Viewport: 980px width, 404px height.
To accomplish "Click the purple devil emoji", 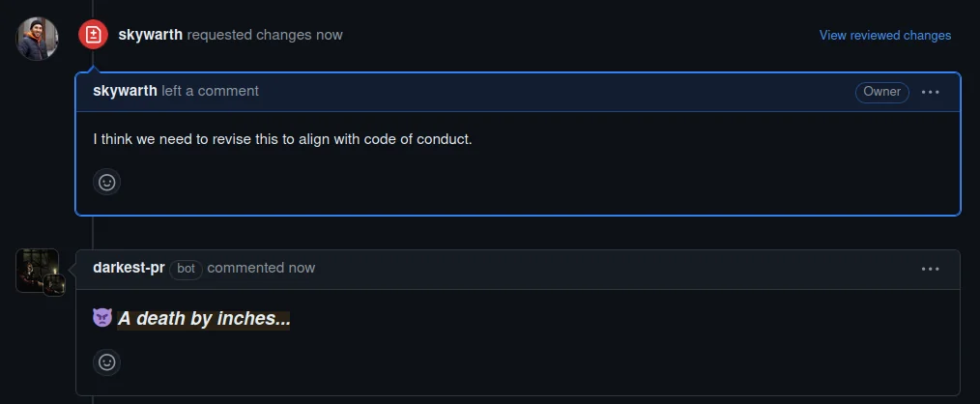I will (x=102, y=318).
